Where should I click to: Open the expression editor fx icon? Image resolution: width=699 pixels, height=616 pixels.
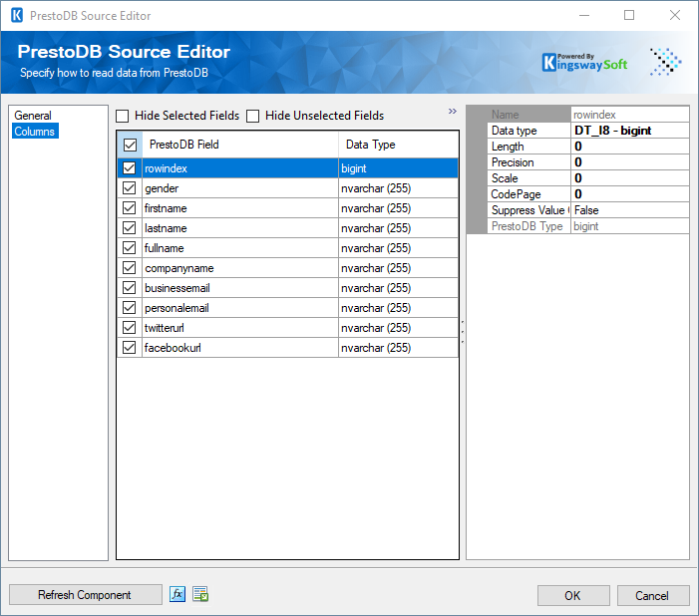[x=177, y=594]
